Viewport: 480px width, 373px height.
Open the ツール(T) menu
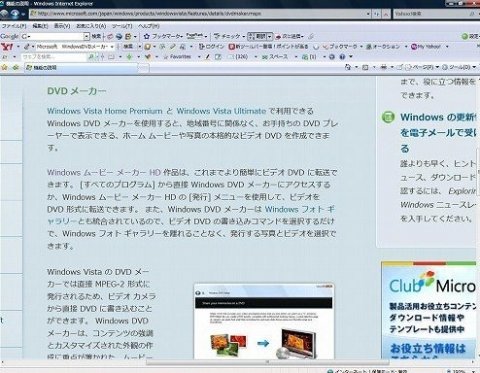click(x=122, y=26)
